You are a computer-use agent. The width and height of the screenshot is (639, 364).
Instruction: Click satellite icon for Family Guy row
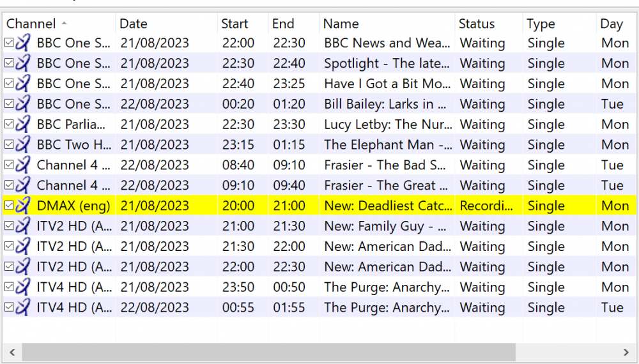point(23,225)
